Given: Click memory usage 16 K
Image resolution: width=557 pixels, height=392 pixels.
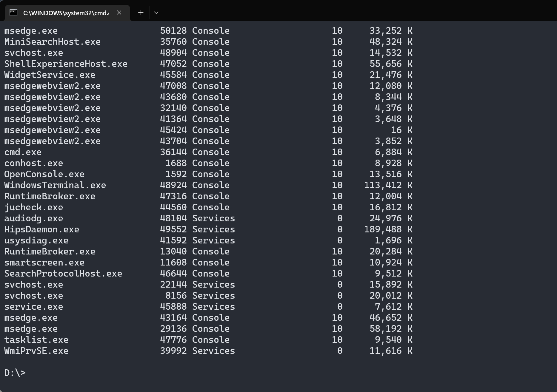Looking at the screenshot, I should click(x=402, y=130).
